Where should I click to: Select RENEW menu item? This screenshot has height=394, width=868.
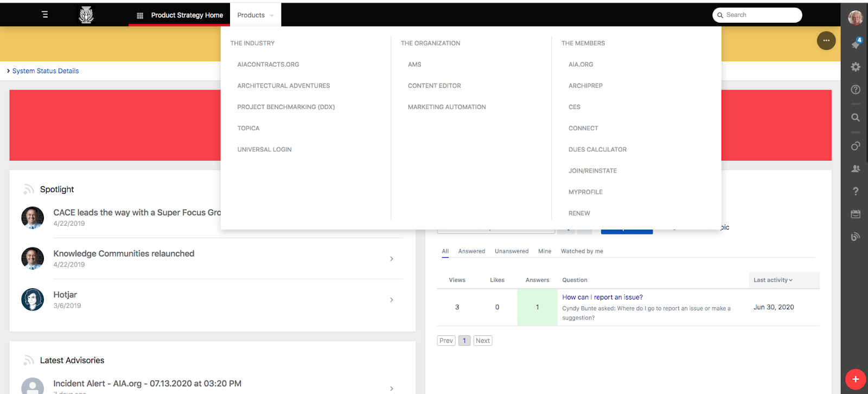tap(579, 213)
